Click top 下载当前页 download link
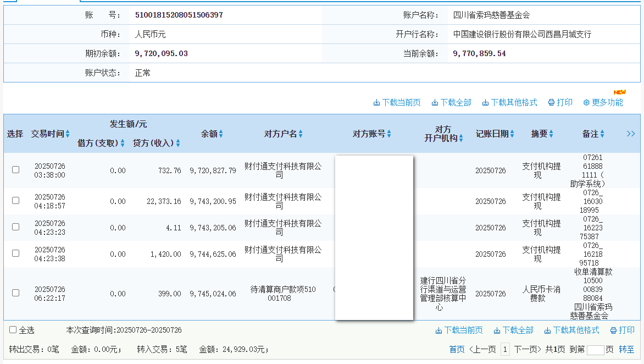The image size is (644, 364). pos(397,103)
